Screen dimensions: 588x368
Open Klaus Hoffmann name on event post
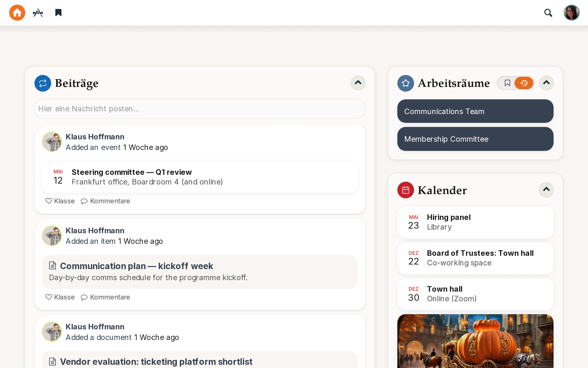pyautogui.click(x=95, y=137)
